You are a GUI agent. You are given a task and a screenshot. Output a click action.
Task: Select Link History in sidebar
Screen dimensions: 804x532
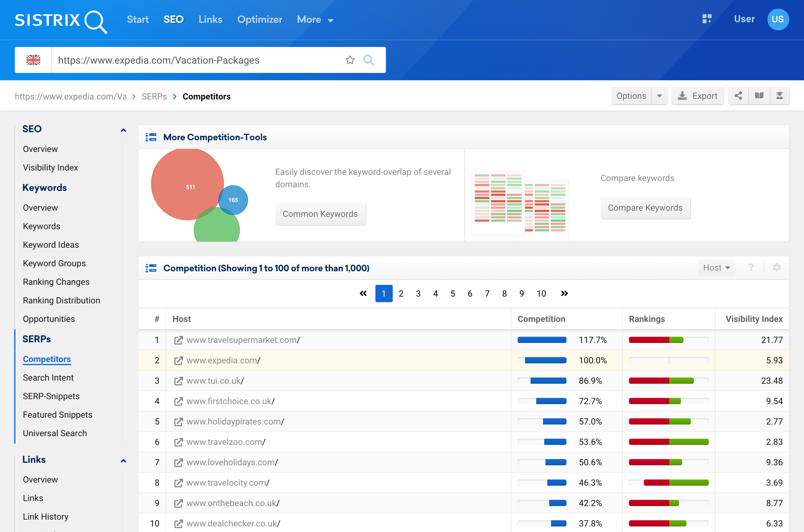click(x=45, y=516)
